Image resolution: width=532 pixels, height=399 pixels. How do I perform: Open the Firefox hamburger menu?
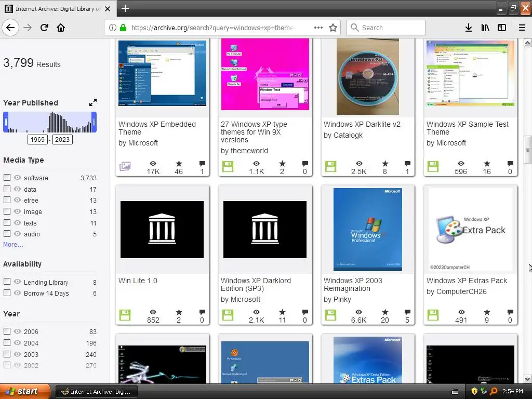(x=522, y=28)
